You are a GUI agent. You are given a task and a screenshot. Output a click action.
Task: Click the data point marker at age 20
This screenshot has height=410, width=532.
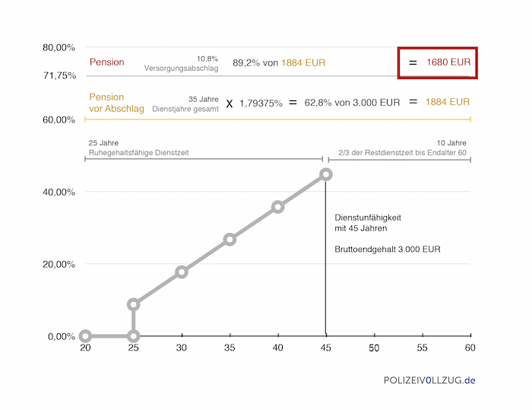(x=85, y=336)
